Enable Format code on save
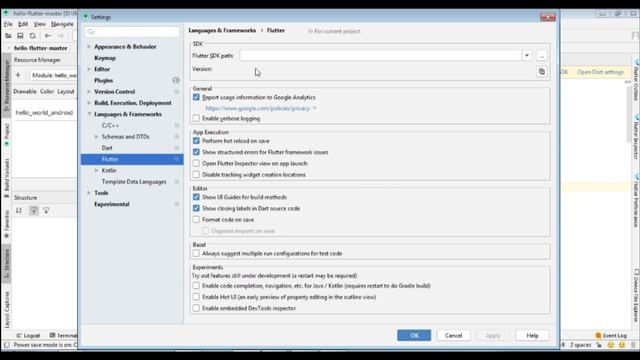The image size is (640, 360). (x=196, y=220)
